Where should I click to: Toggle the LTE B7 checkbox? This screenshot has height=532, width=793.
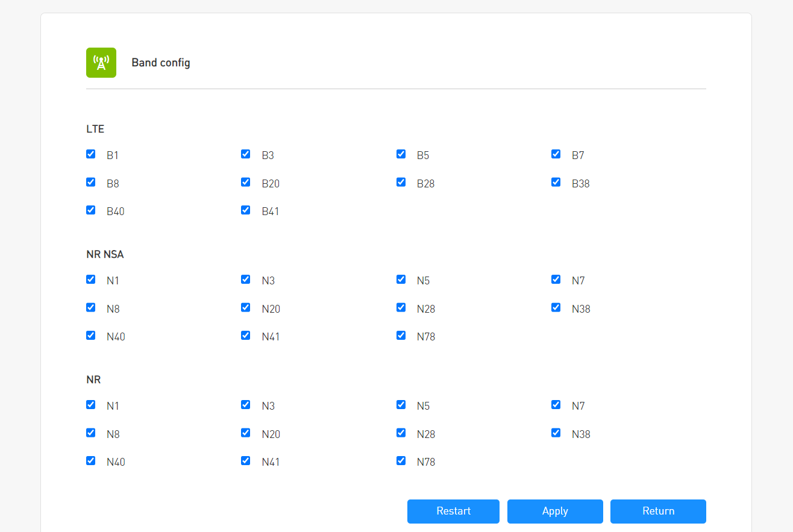(556, 154)
